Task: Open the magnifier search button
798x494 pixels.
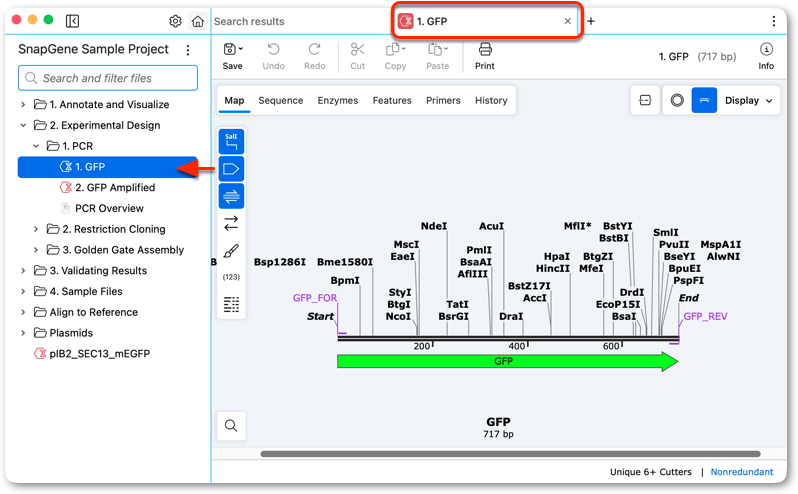Action: (x=231, y=425)
